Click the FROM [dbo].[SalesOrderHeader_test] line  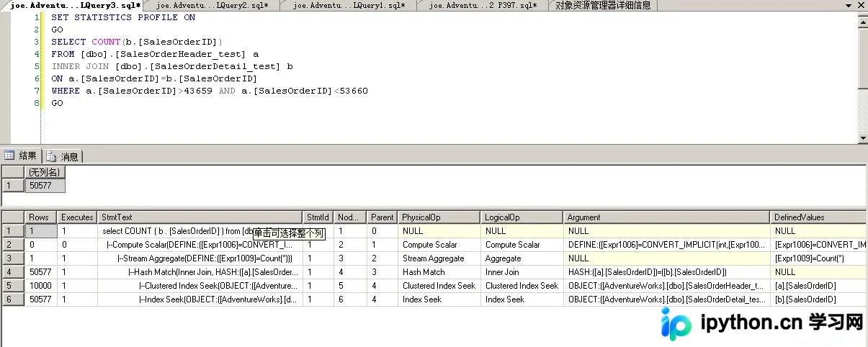[x=155, y=54]
